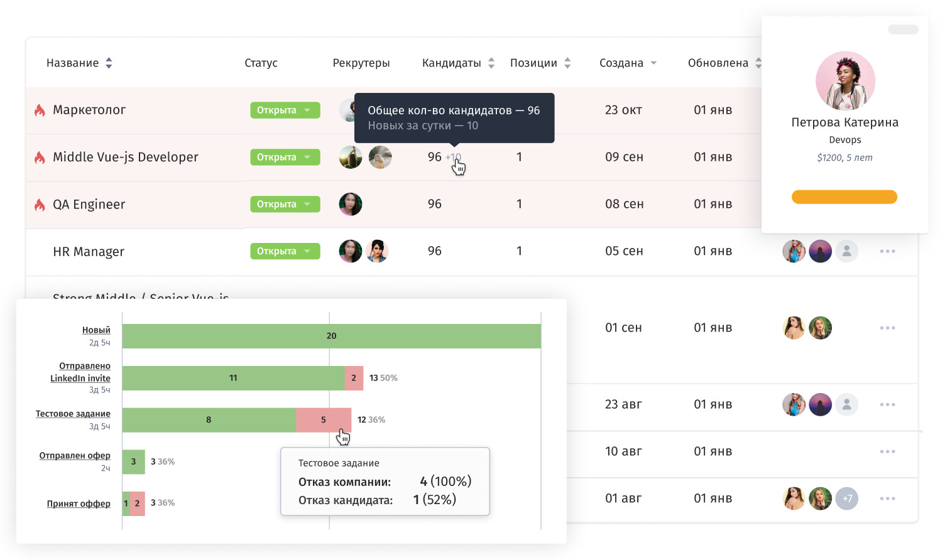This screenshot has height=560, width=945.
Task: Open the Middle Vue-js Developer vacancy
Action: 125,157
